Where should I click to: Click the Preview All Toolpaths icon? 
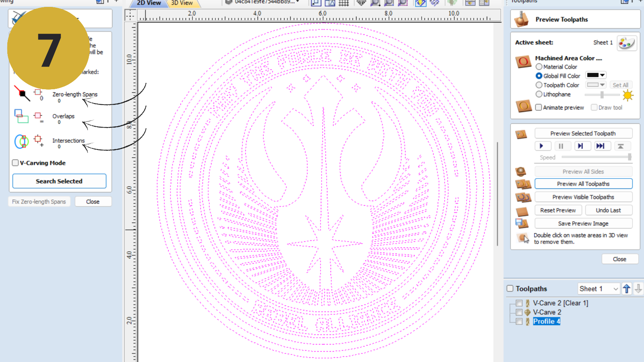[x=523, y=184]
